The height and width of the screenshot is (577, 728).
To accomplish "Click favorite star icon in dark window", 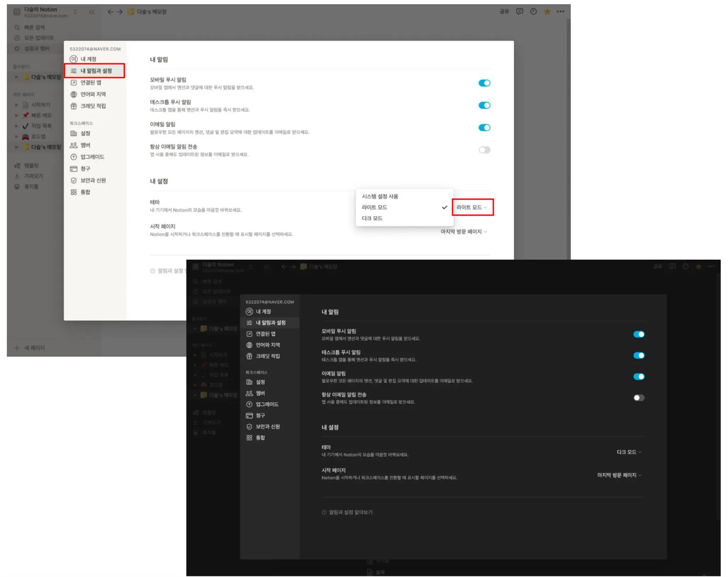I will point(698,266).
